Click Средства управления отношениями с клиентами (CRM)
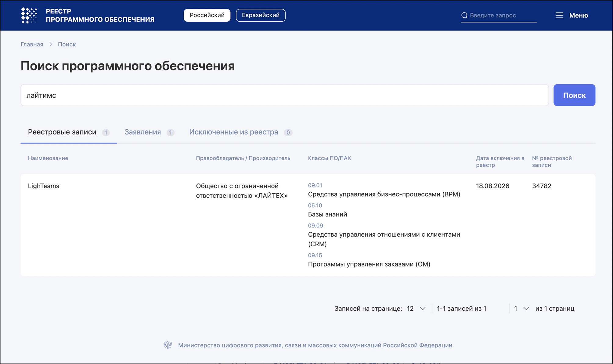The width and height of the screenshot is (613, 364). 384,239
